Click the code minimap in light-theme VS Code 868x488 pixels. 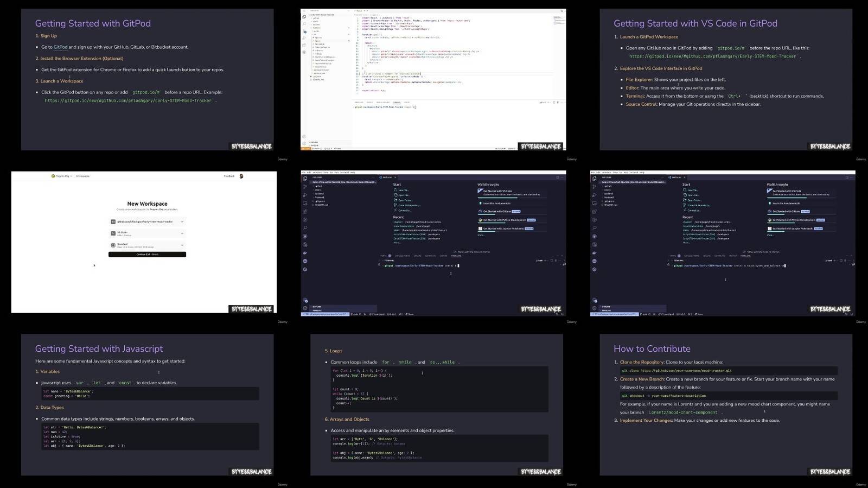(x=559, y=21)
